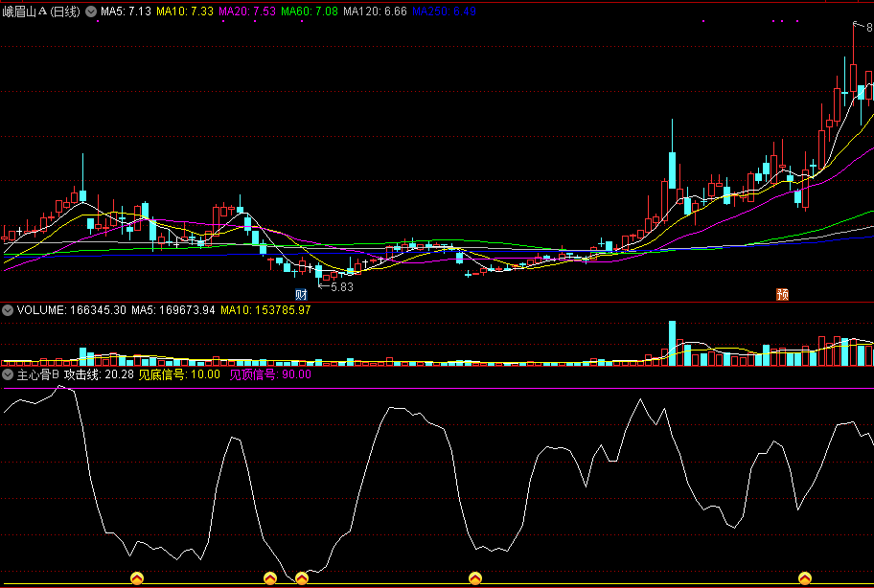The width and height of the screenshot is (874, 588).
Task: Click the volume MA5: 169673.94 label
Action: pos(173,310)
